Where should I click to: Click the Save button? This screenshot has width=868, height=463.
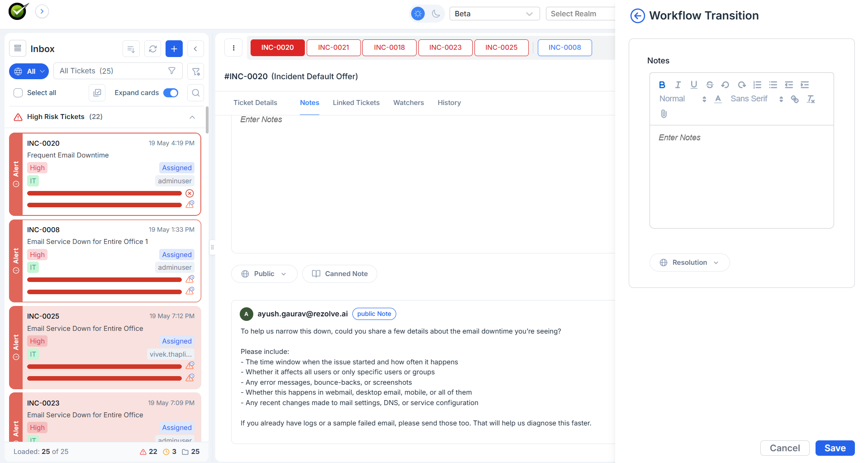tap(835, 448)
